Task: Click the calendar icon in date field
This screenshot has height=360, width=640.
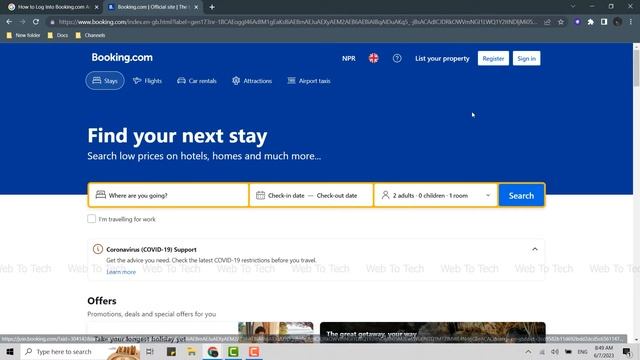Action: 260,196
